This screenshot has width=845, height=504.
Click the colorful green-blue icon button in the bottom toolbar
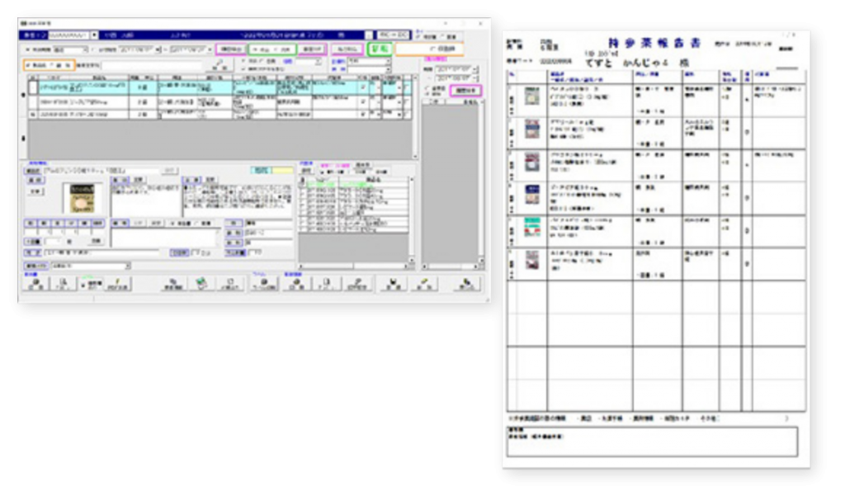coord(201,283)
